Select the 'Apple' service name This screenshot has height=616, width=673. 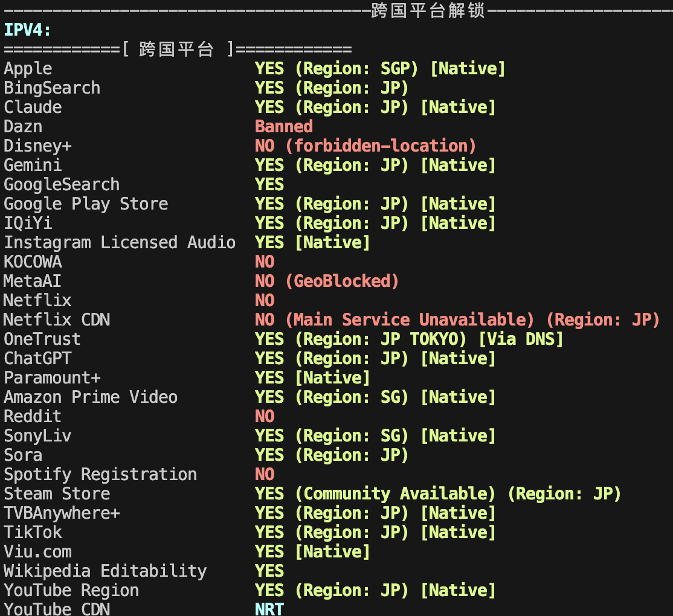click(28, 69)
